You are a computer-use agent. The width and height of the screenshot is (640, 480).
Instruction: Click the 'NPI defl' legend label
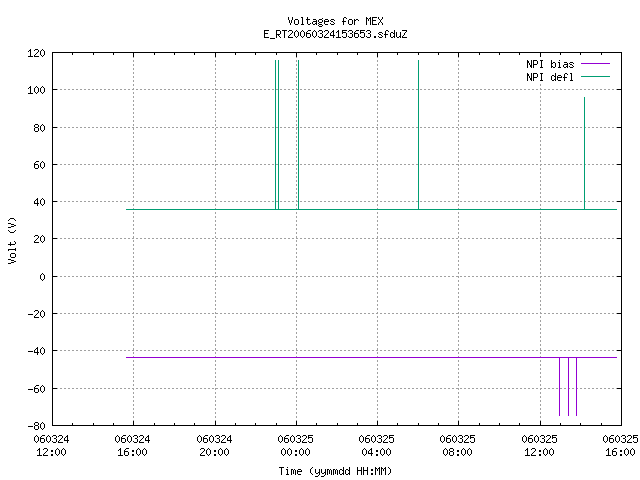coord(550,77)
